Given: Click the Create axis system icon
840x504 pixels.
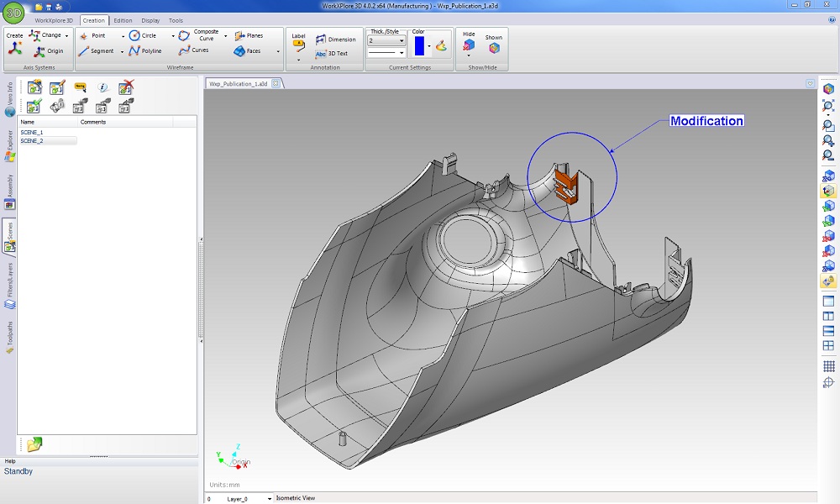Looking at the screenshot, I should 14,49.
